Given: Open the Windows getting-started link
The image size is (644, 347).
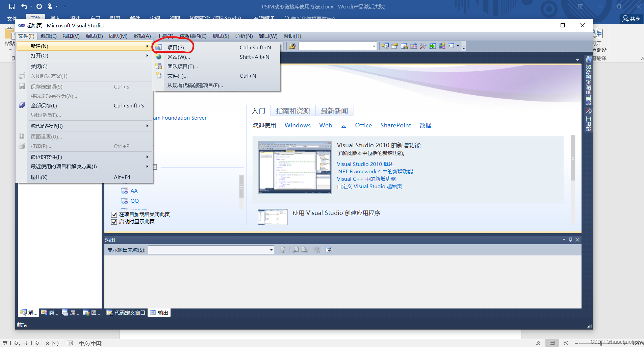Looking at the screenshot, I should coord(298,125).
